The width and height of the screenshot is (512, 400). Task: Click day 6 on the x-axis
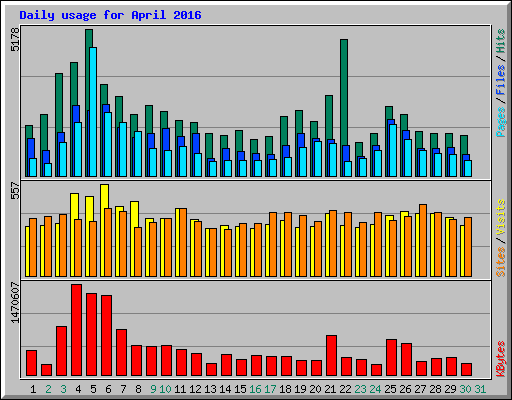click(x=108, y=389)
